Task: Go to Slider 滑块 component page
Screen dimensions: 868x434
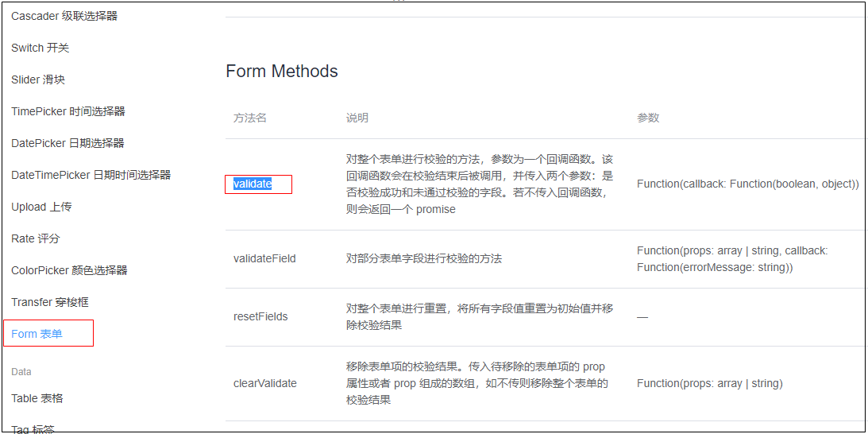Action: tap(38, 79)
